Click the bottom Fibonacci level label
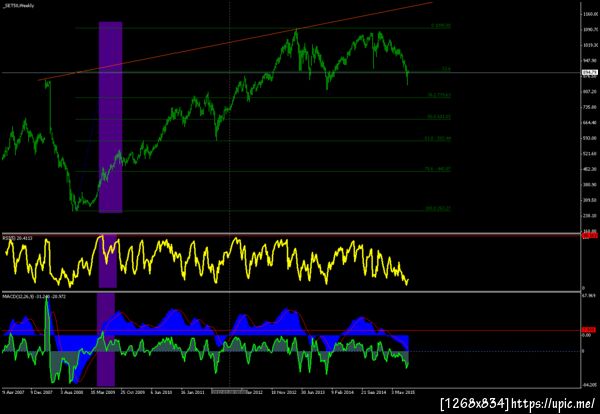600x414 pixels. tap(438, 209)
